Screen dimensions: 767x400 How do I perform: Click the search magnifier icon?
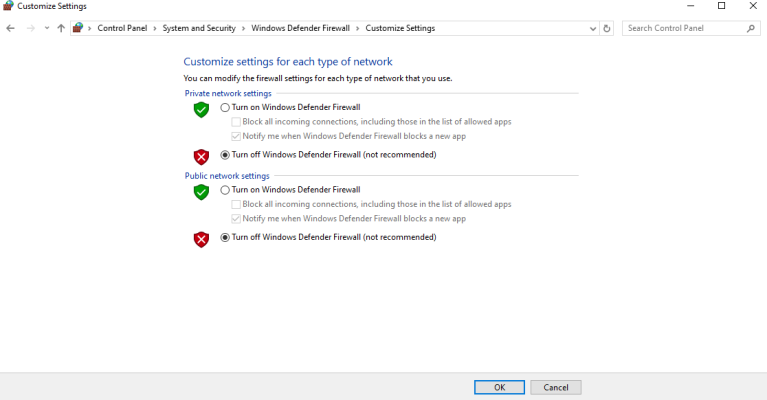tap(751, 28)
